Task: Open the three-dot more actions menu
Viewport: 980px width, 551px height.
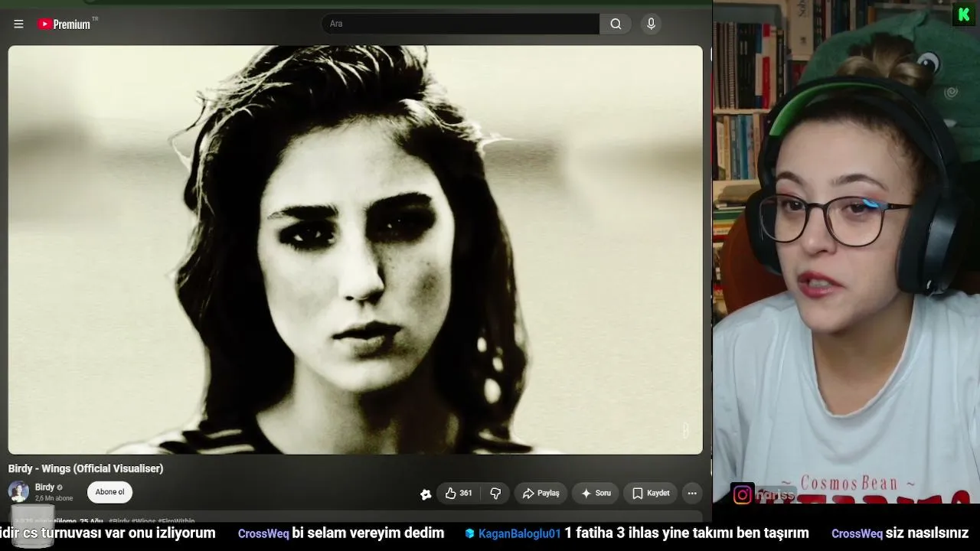Action: point(692,494)
